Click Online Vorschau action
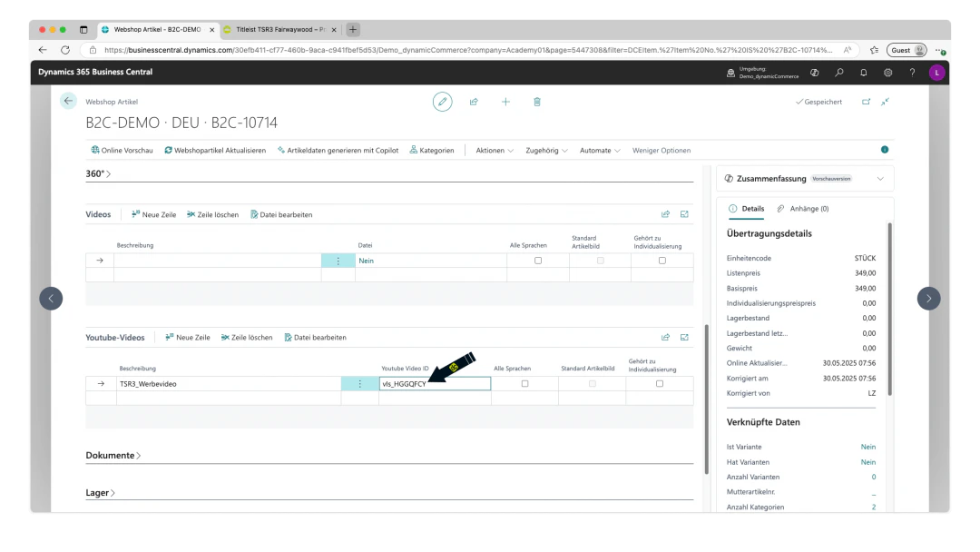 pos(122,151)
